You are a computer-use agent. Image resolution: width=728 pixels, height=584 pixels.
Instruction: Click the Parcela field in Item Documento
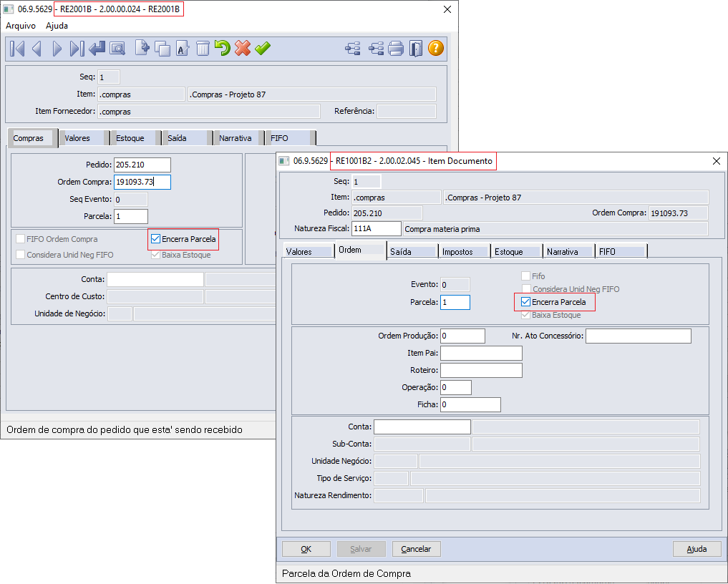[x=455, y=302]
